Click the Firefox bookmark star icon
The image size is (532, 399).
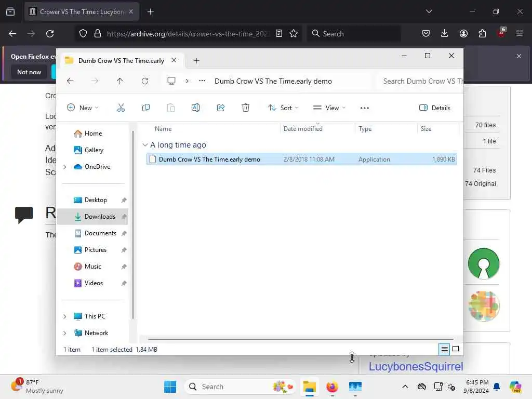[x=294, y=33]
